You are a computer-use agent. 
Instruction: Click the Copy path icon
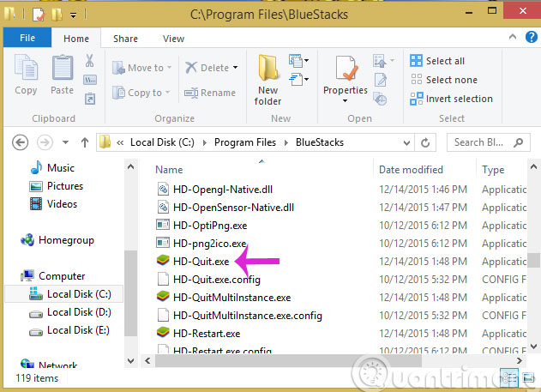click(90, 80)
